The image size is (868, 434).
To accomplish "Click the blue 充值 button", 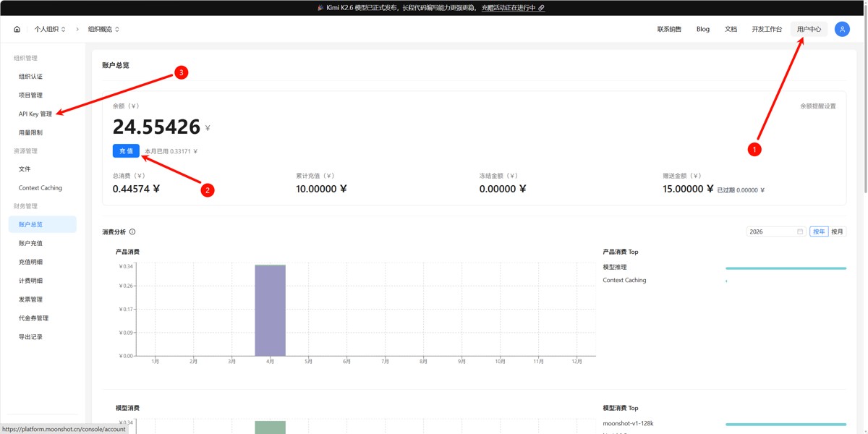I will point(127,151).
